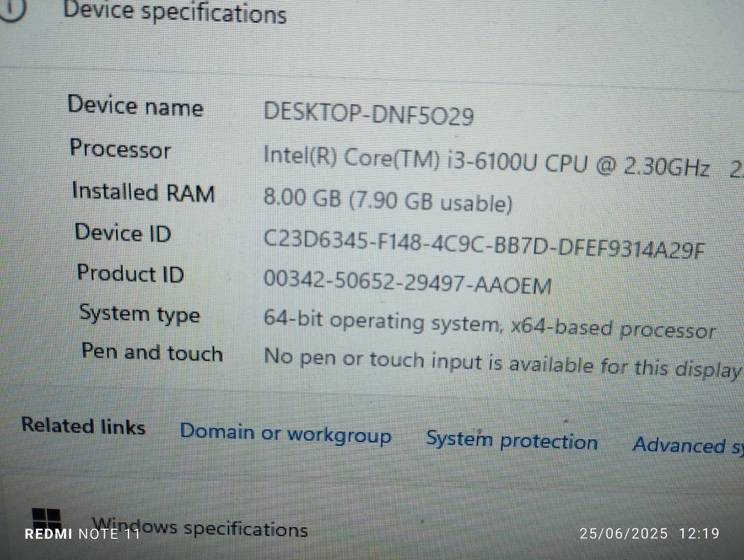
Task: Click the Device ID label
Action: pyautogui.click(x=123, y=232)
